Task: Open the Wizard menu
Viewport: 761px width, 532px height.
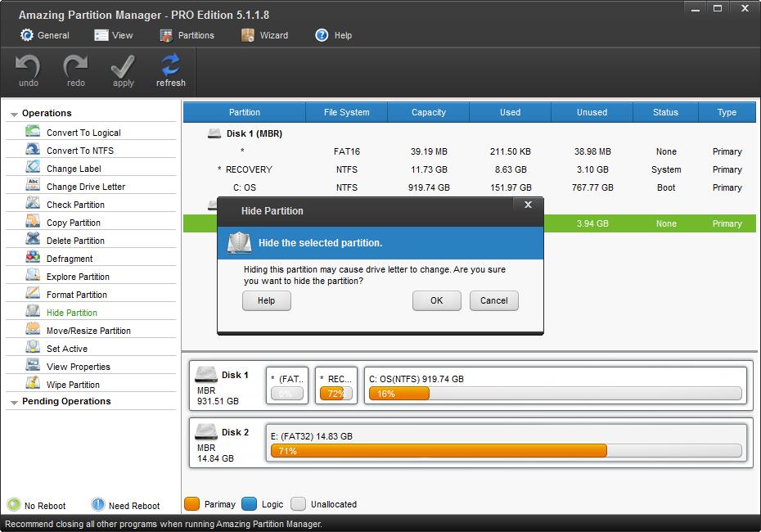Action: tap(265, 35)
